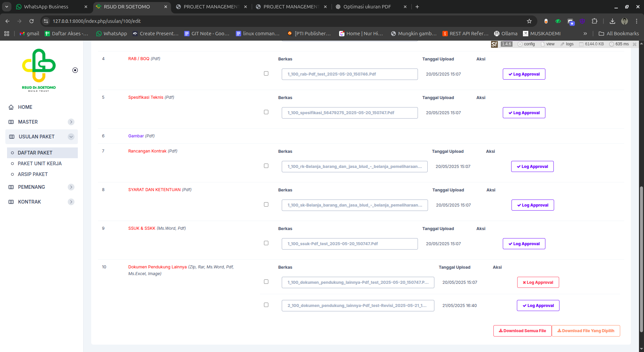Click the HOME sidebar icon
Screen dimensions: 644x352
pyautogui.click(x=11, y=107)
